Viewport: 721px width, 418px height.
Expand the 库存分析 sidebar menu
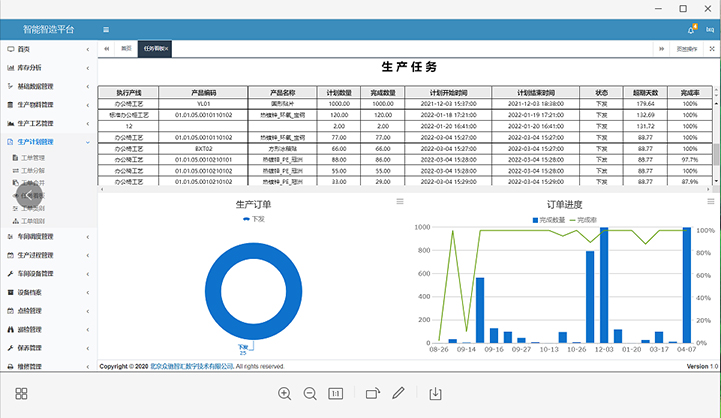click(48, 67)
